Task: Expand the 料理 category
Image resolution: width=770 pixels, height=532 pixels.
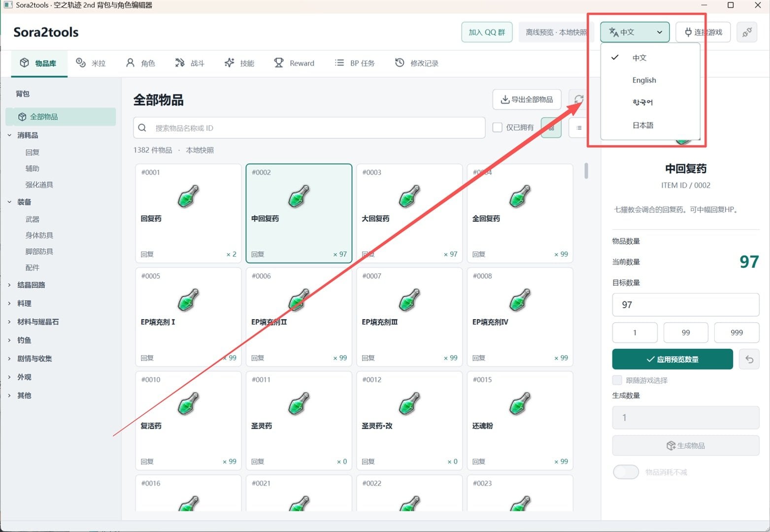Action: tap(9, 303)
